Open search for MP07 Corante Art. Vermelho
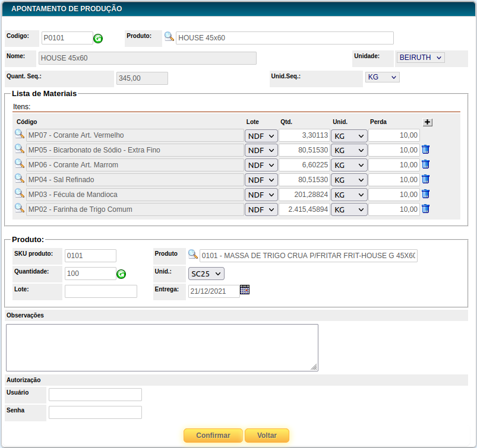 [x=20, y=135]
